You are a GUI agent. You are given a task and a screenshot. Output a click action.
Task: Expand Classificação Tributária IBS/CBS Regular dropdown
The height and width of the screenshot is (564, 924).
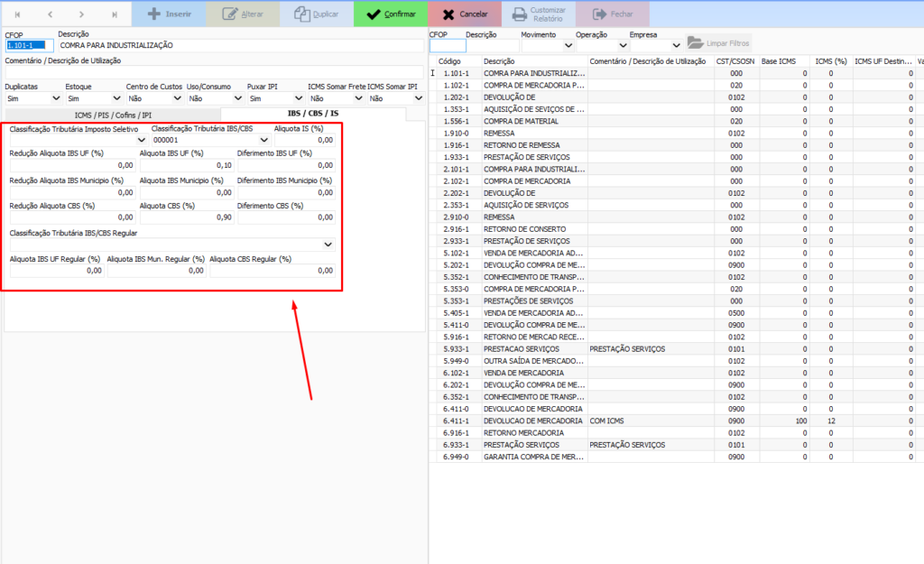(329, 244)
